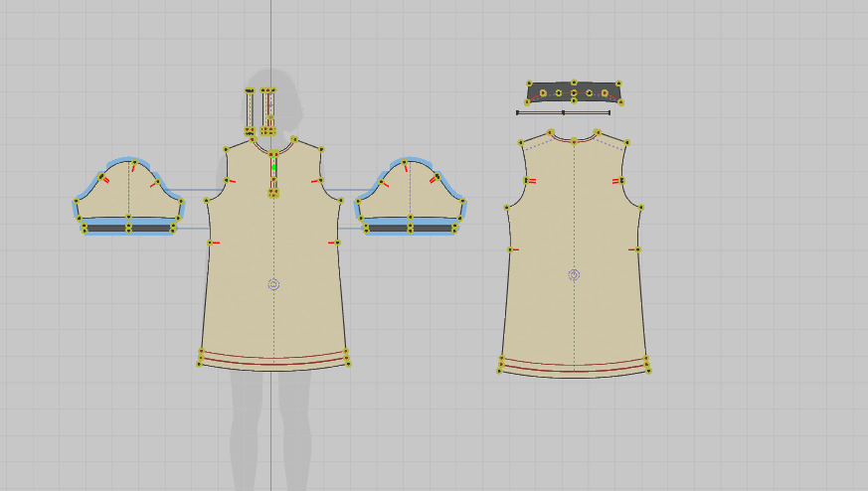Select the dark collar pattern piece
The height and width of the screenshot is (491, 868).
(x=574, y=92)
